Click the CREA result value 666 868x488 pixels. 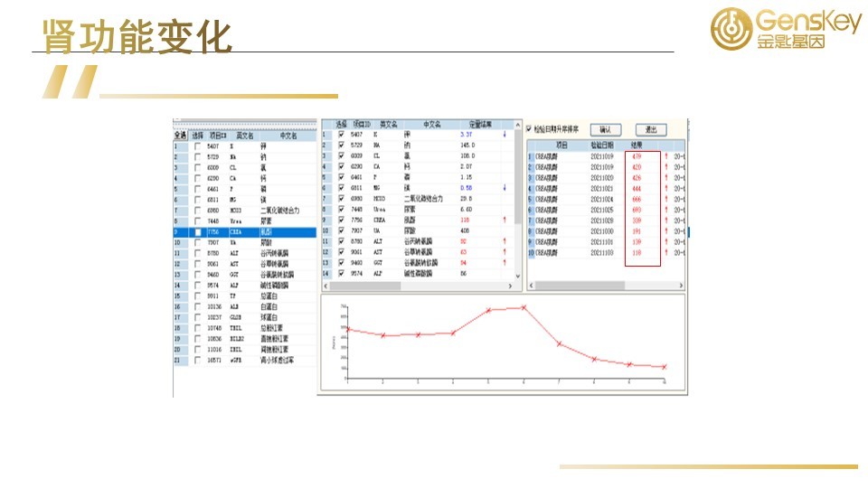(x=637, y=199)
